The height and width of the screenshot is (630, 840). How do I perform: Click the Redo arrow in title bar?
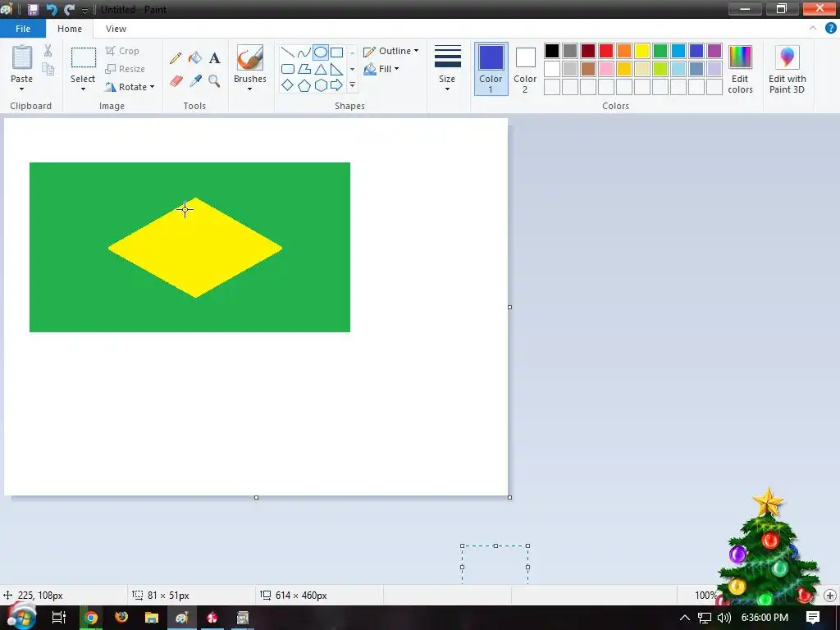point(69,10)
